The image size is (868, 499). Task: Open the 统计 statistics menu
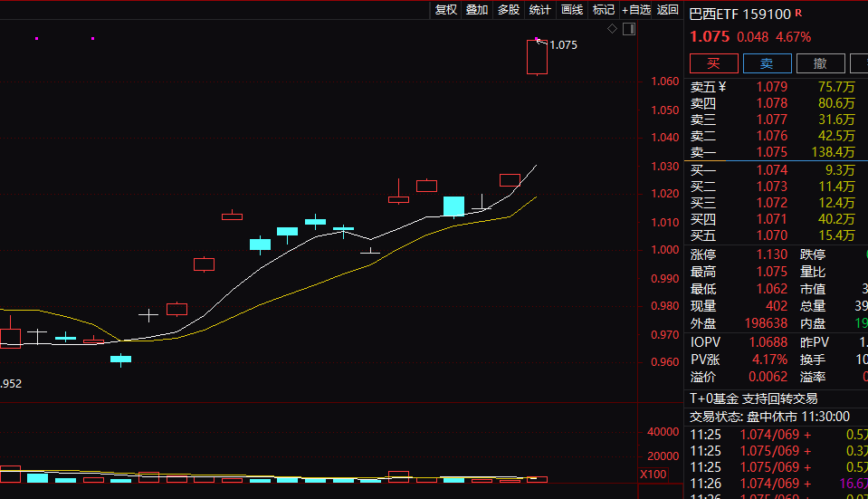[540, 10]
